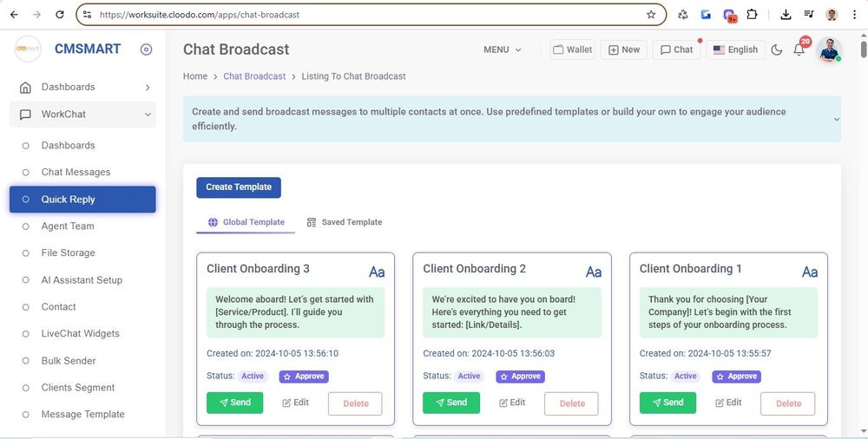The height and width of the screenshot is (439, 868).
Task: Expand the Dashboards sidebar group arrow
Action: pyautogui.click(x=148, y=88)
